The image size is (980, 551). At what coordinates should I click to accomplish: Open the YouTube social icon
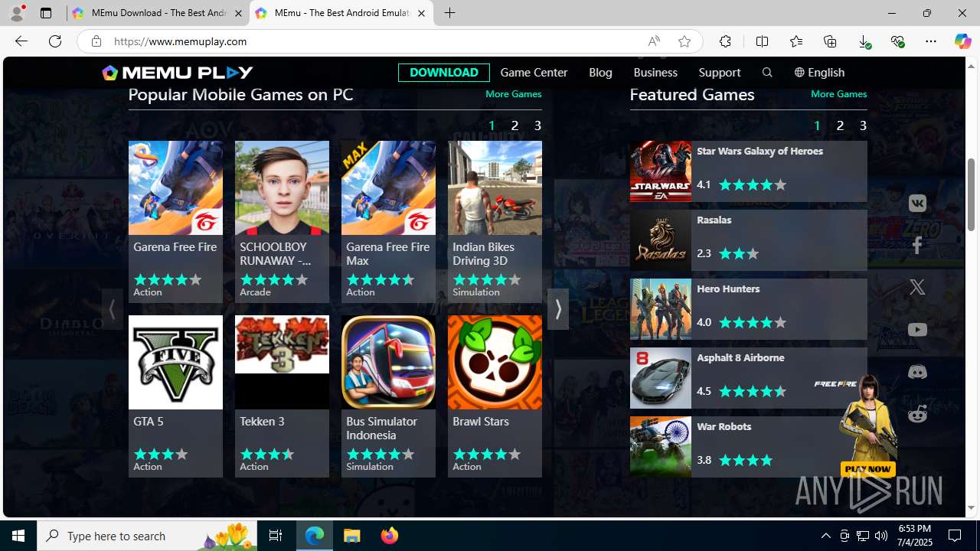click(x=917, y=330)
